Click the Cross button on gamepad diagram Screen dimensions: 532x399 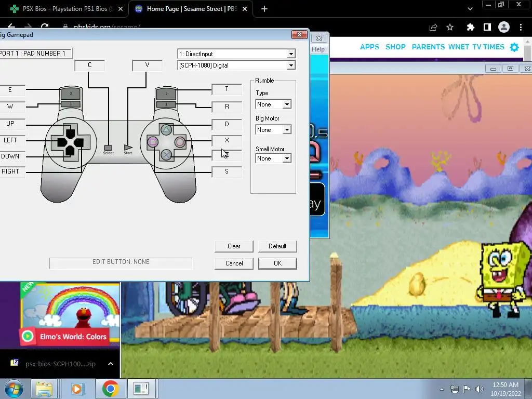[x=166, y=155]
